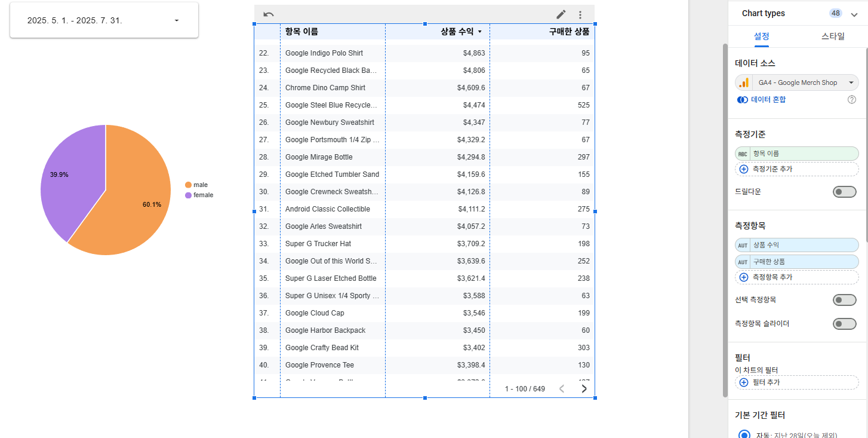This screenshot has width=868, height=438.
Task: Click the Google Harbor Backpack item name
Action: point(325,330)
